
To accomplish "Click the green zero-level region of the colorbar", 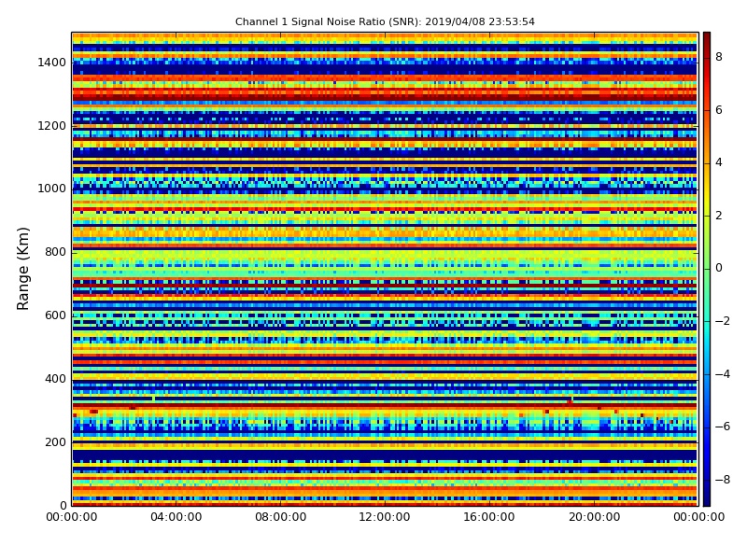I will [707, 269].
